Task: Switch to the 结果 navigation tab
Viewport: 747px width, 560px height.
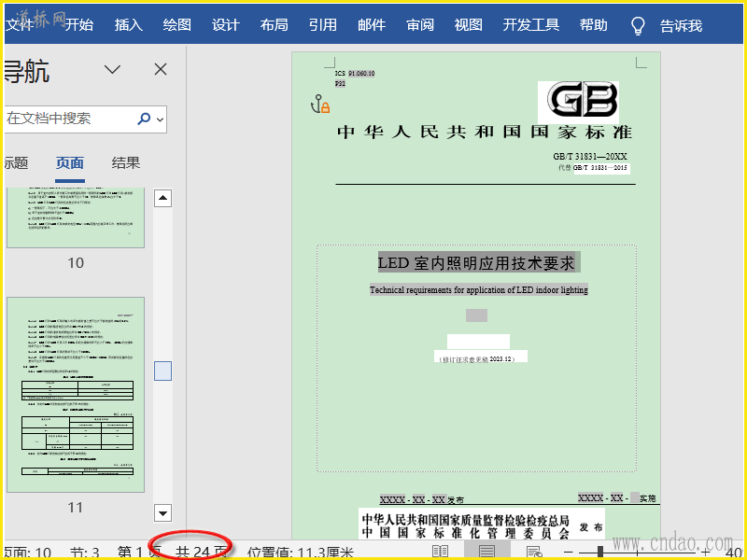Action: (126, 163)
